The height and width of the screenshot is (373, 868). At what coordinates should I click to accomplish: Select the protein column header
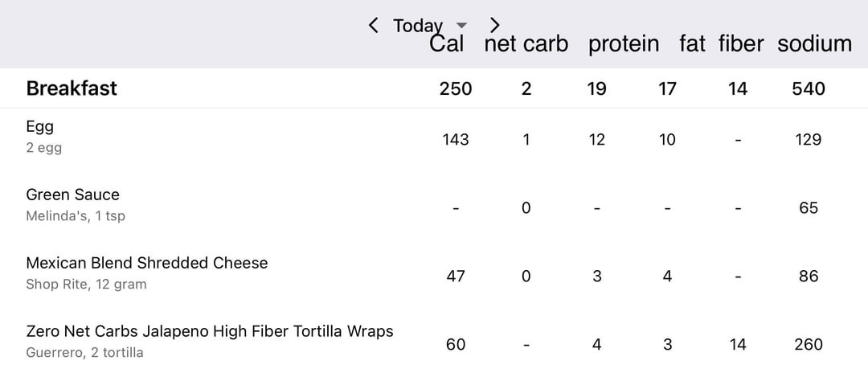coord(624,43)
